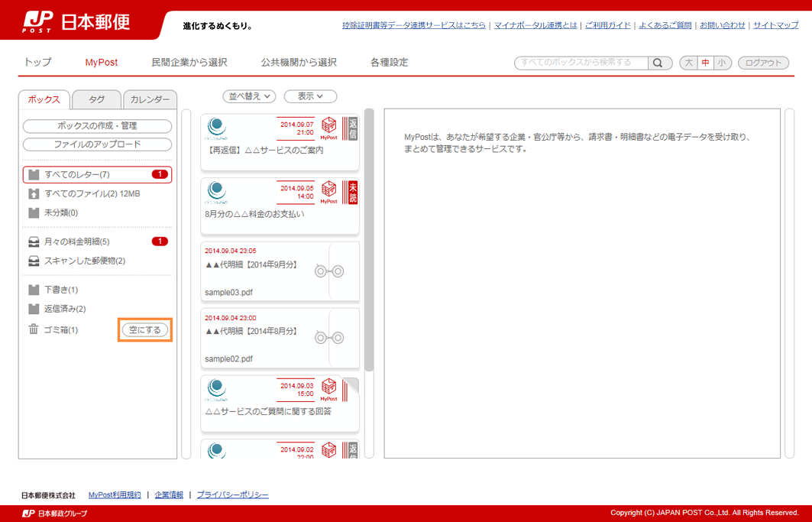Open 【再返信】△△サービスのご案内 letter
812x522 pixels.
[x=280, y=143]
